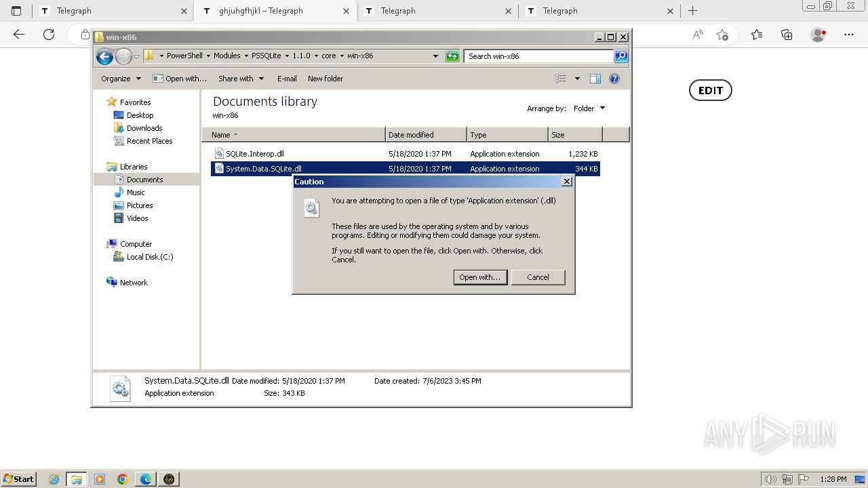Open browser tab actions menu icon
868x488 pixels.
[x=16, y=11]
